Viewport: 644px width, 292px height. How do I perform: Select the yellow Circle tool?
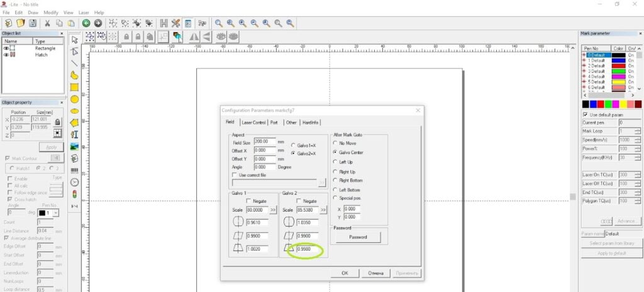[74, 99]
